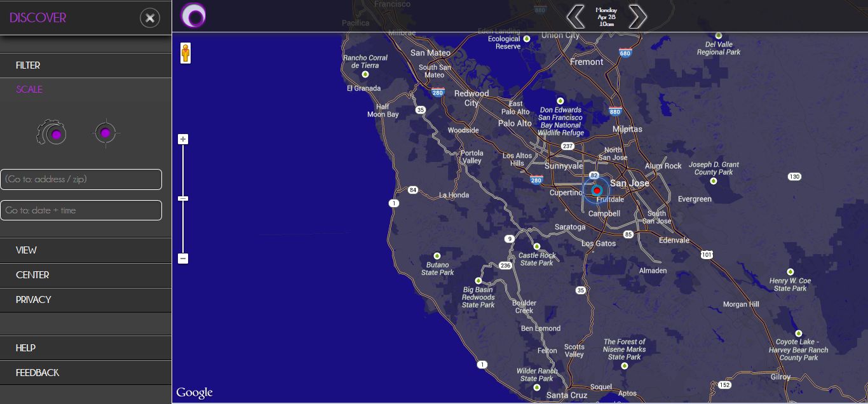Zoom out with the minus button
The image size is (868, 404).
point(183,259)
